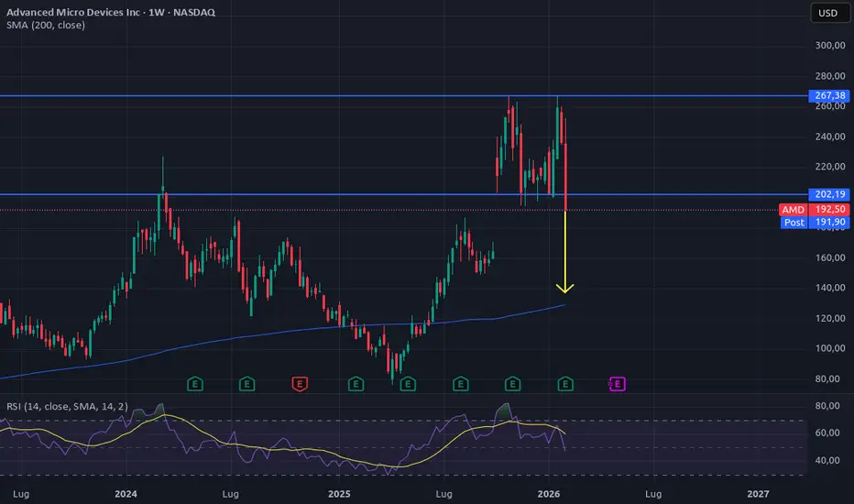The image size is (854, 504).
Task: Click the 220,00 price axis value
Action: pos(830,166)
